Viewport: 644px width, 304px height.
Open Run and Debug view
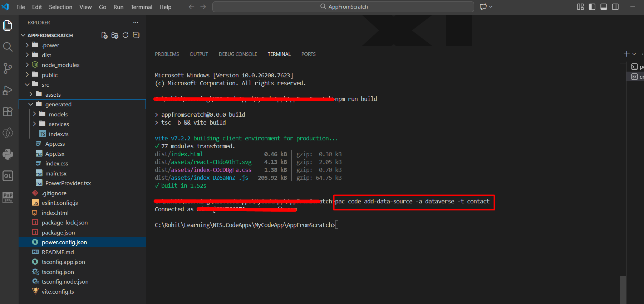[x=8, y=90]
